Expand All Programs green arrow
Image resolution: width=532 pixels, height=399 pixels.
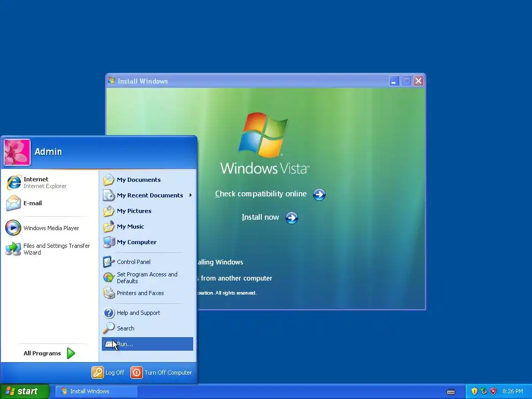click(x=71, y=353)
